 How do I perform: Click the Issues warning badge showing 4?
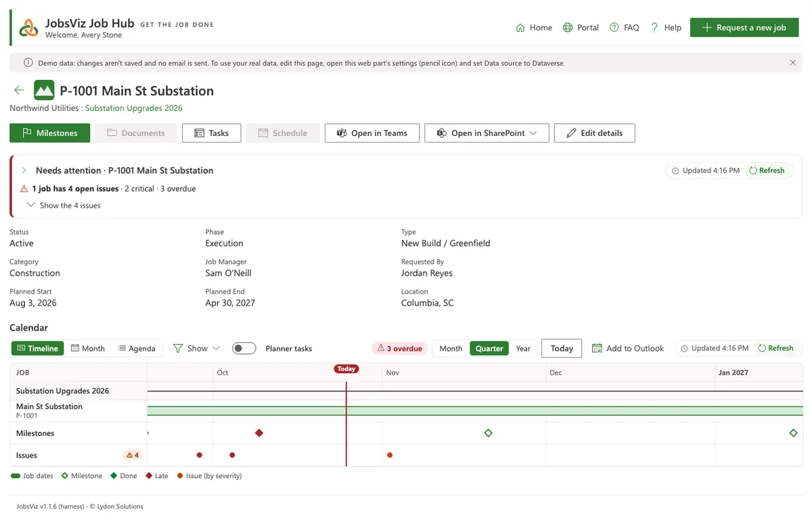click(x=133, y=455)
